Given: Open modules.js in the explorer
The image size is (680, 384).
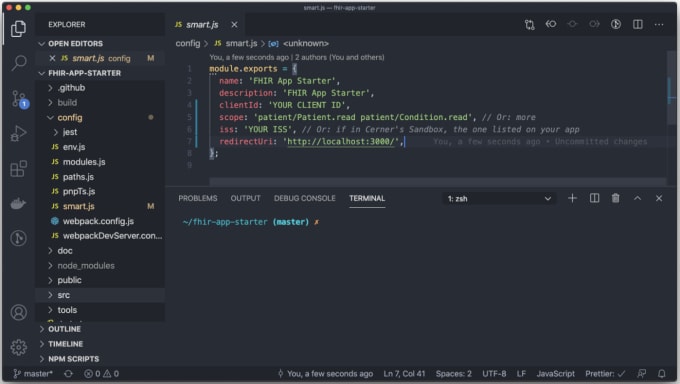Looking at the screenshot, I should point(84,162).
